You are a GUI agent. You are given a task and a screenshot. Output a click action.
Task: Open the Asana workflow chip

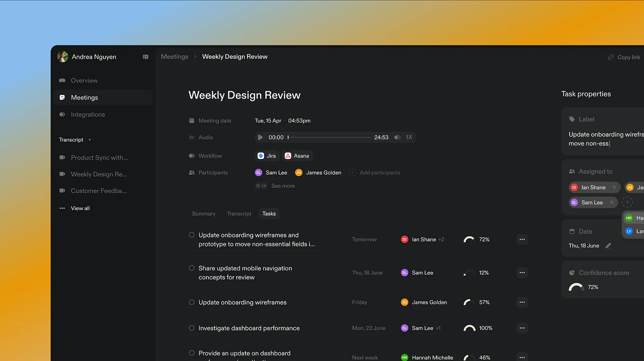tap(297, 156)
